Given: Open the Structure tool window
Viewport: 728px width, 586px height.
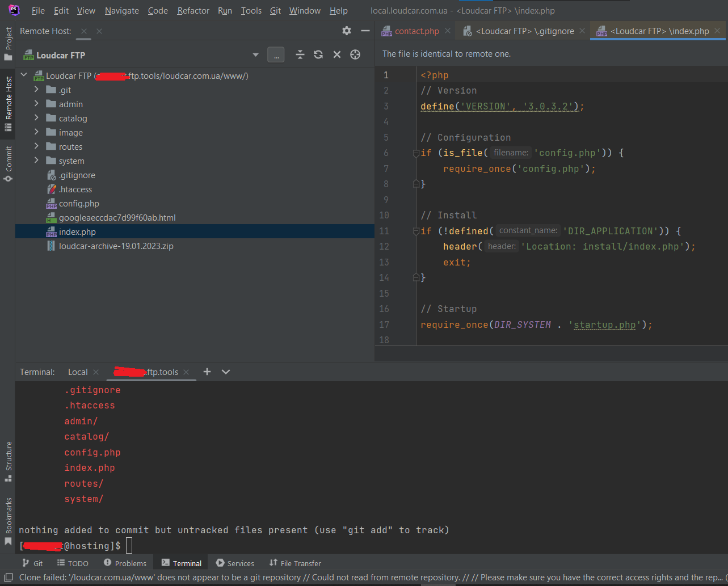Looking at the screenshot, I should [x=8, y=461].
